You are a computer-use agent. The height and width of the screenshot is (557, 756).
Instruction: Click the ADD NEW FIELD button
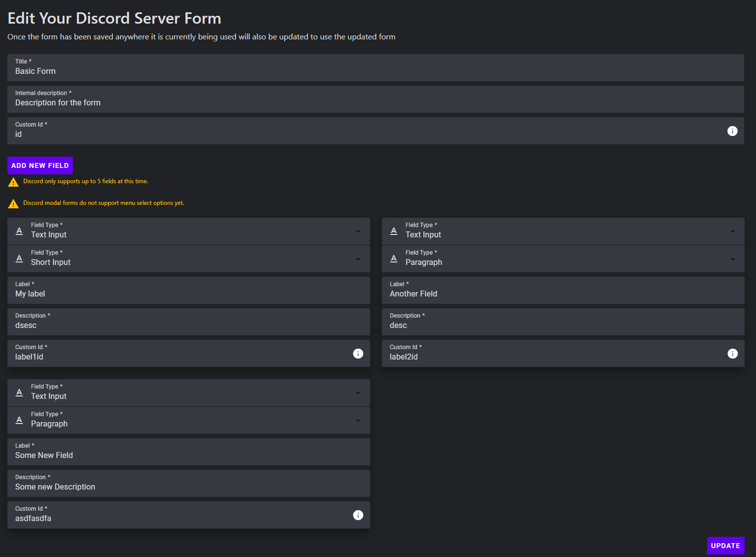click(x=40, y=165)
